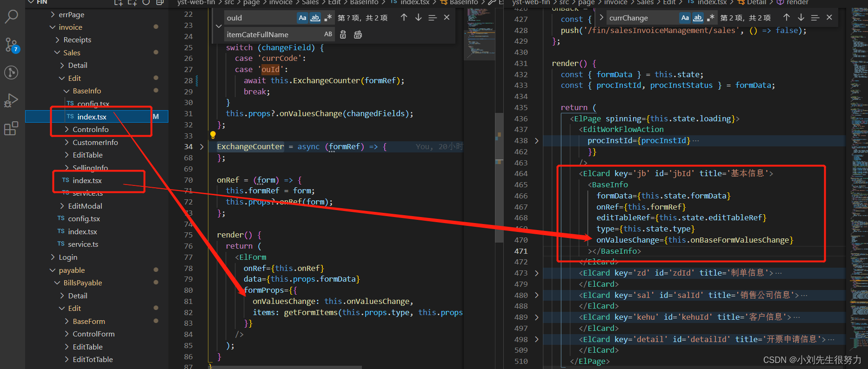This screenshot has width=868, height=369.
Task: Toggle regex in currChange find widget
Action: [710, 18]
